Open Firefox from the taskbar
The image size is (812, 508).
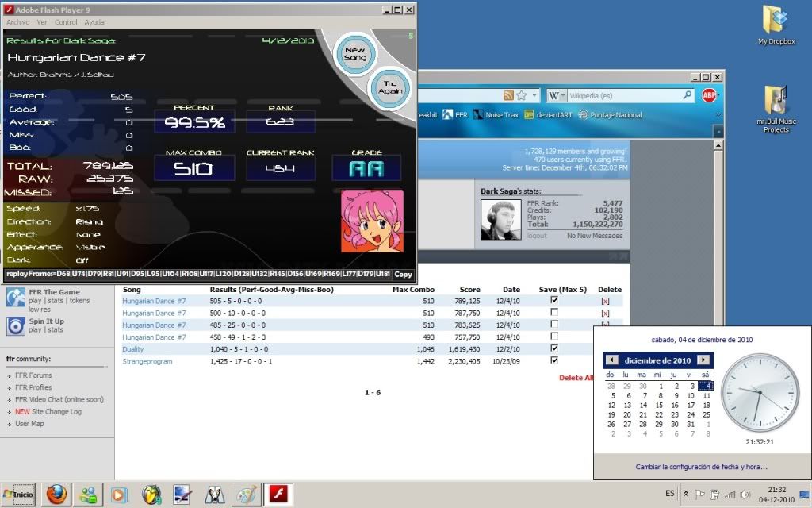56,495
